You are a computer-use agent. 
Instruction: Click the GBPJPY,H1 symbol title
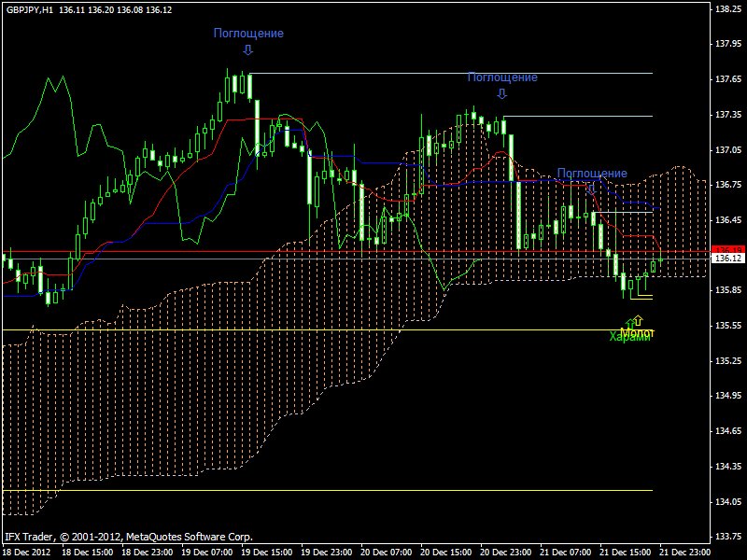tap(28, 8)
